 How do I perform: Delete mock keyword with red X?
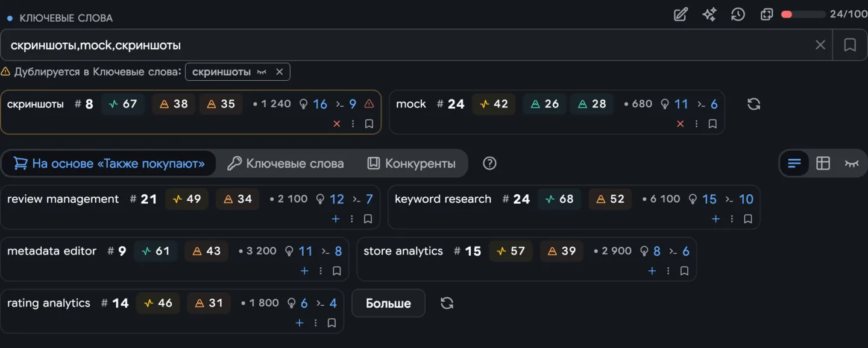pyautogui.click(x=681, y=124)
